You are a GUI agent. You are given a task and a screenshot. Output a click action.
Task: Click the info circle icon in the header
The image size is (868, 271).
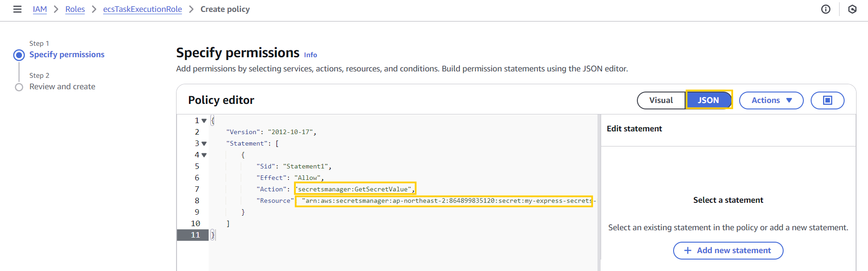coord(826,9)
